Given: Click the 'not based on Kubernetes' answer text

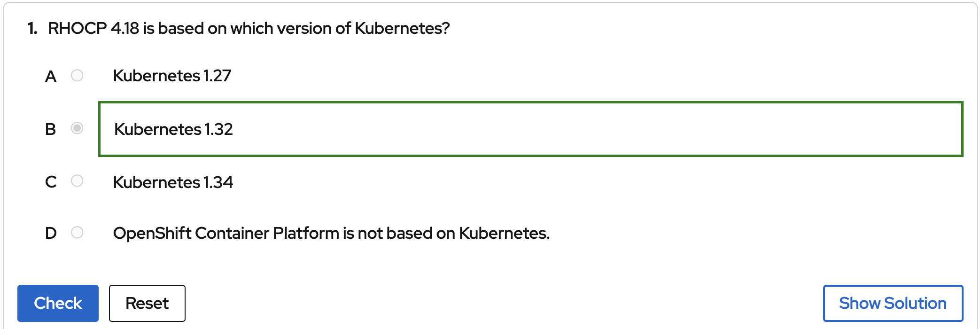Looking at the screenshot, I should tap(331, 233).
